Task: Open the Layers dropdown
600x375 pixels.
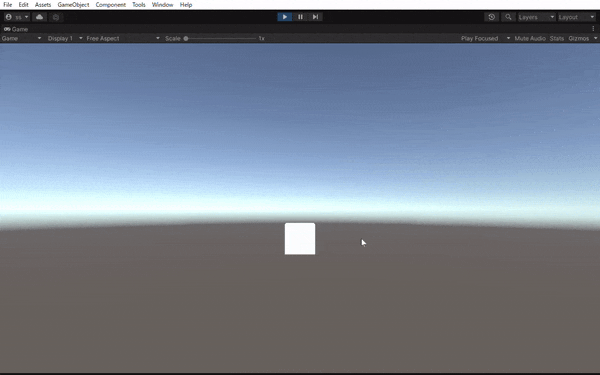Action: pyautogui.click(x=536, y=17)
